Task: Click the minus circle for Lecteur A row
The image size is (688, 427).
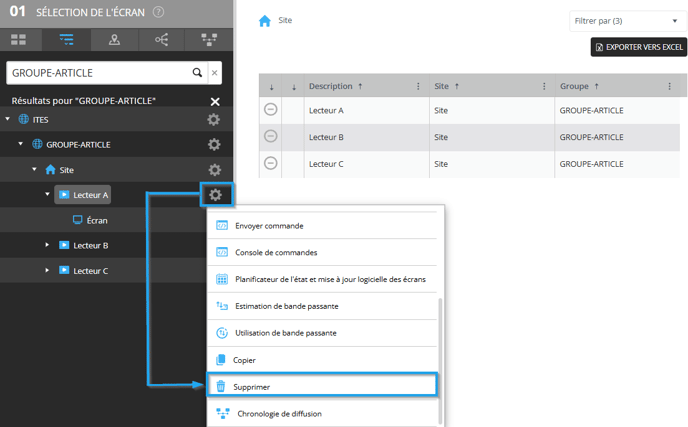Action: [271, 109]
